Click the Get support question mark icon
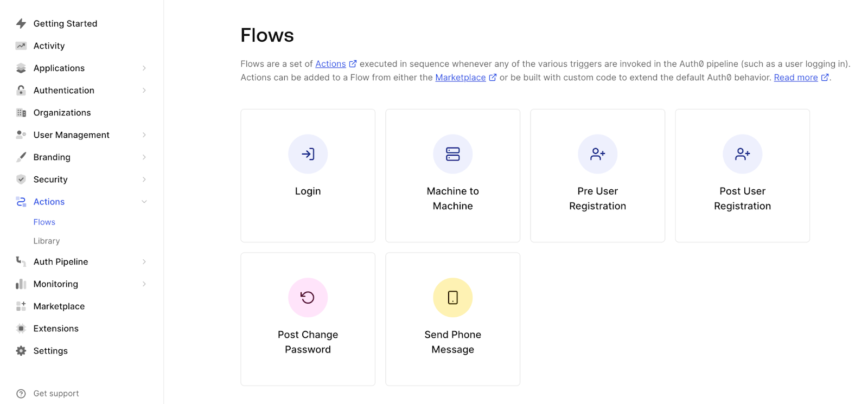This screenshot has width=868, height=404. 21,393
